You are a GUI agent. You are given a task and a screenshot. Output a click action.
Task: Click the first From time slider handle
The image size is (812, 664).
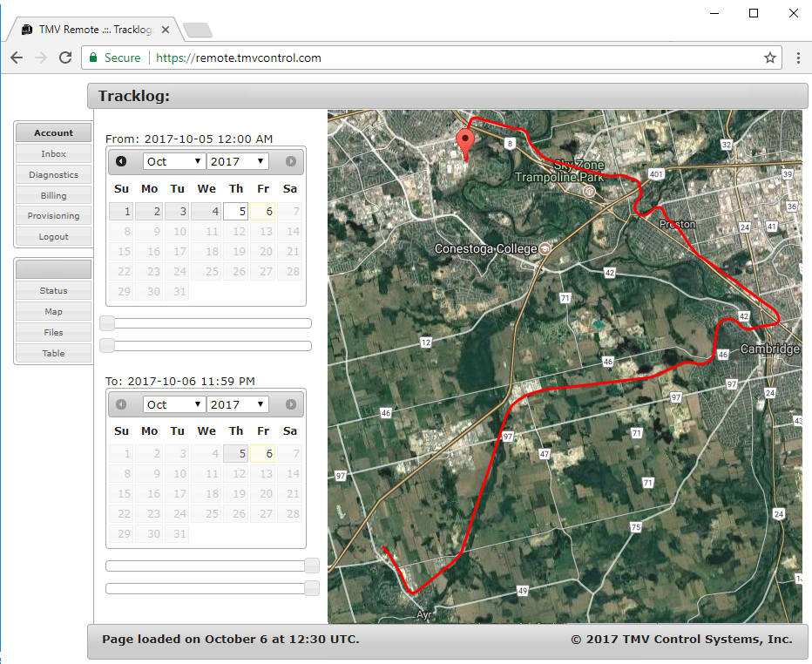107,323
